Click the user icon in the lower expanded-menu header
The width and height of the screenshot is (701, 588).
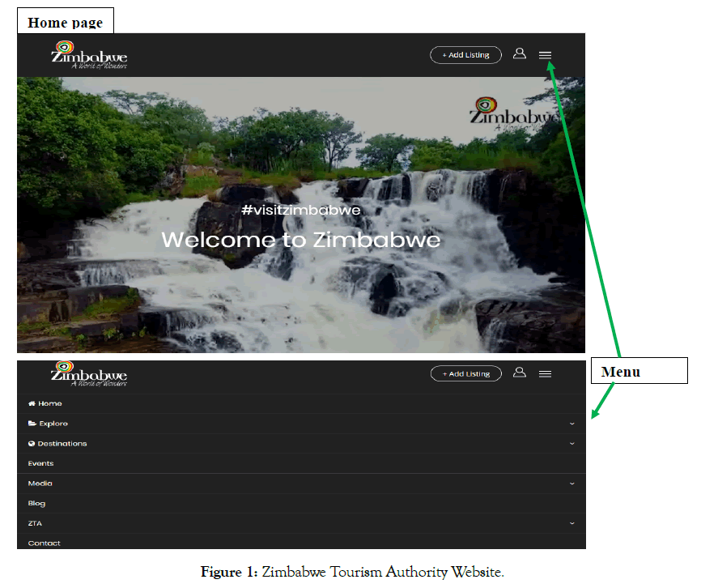click(x=520, y=373)
